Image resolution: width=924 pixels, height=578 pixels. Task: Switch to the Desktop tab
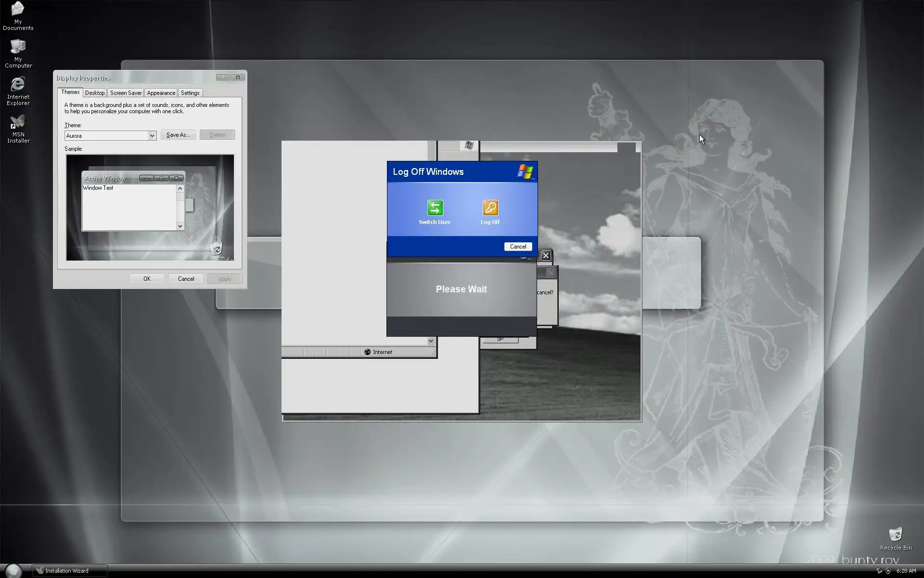95,93
